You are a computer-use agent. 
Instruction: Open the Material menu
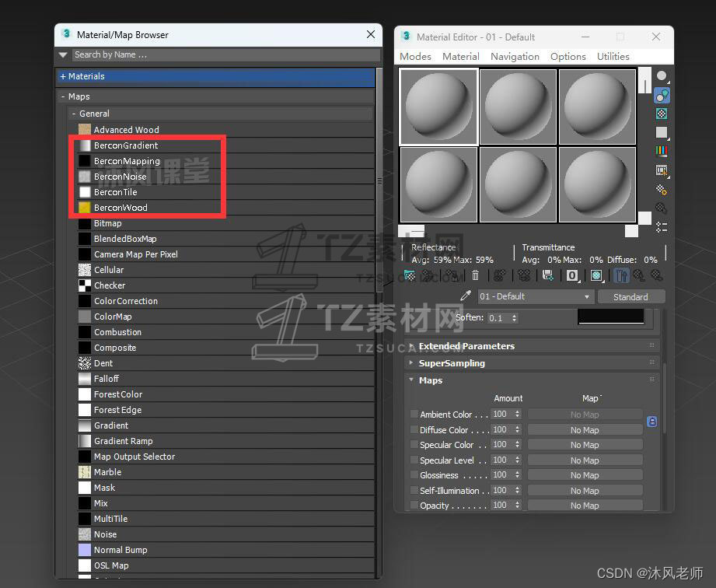click(461, 56)
